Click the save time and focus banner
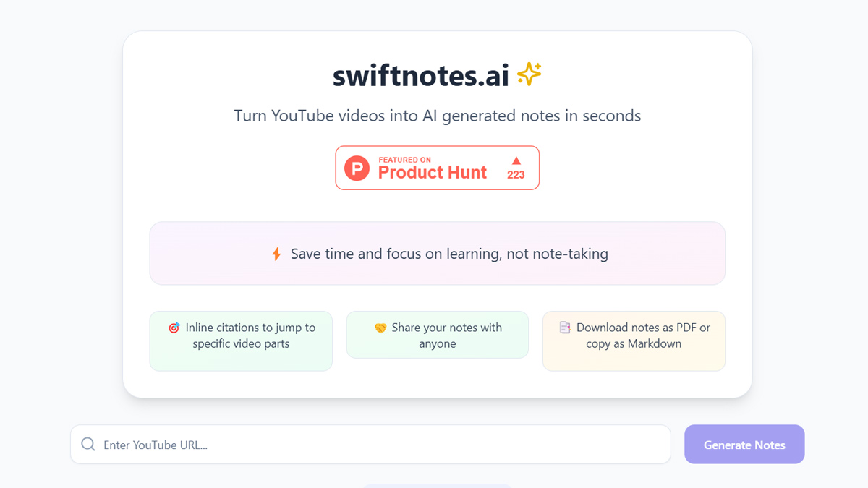 [x=437, y=253]
